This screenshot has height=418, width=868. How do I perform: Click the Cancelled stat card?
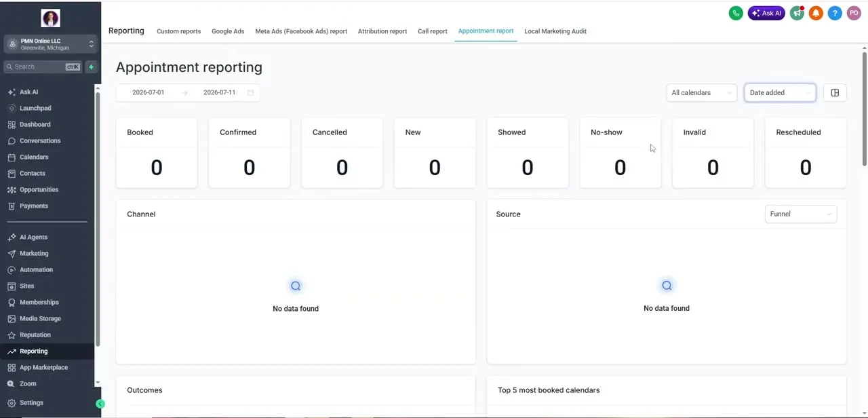pos(342,153)
